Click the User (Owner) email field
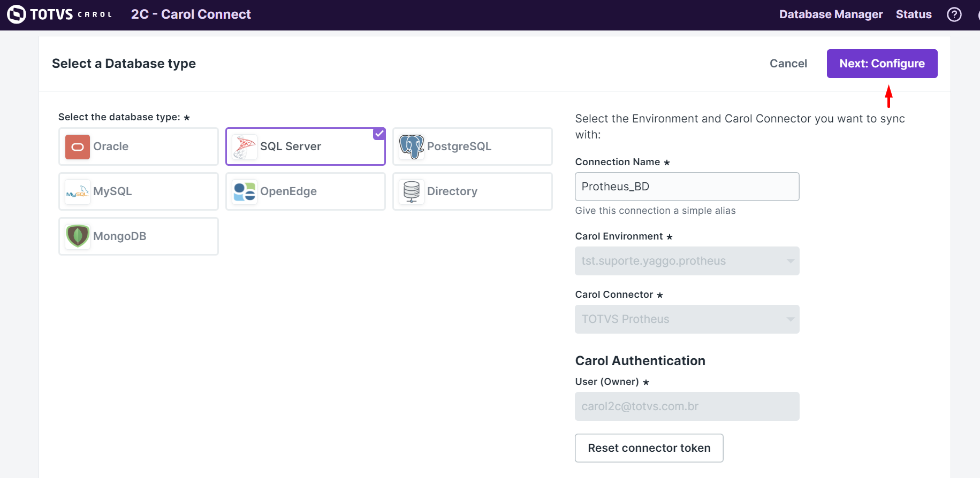The height and width of the screenshot is (478, 980). [x=687, y=406]
